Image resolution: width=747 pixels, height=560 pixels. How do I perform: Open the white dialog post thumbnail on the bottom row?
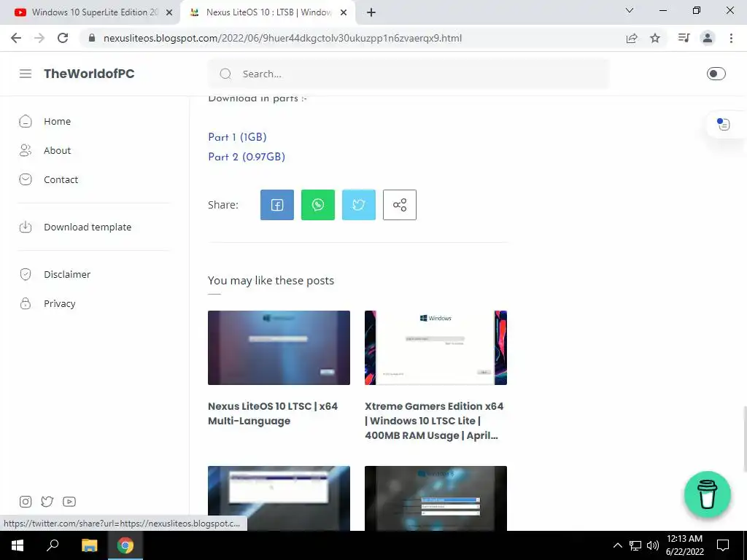click(x=279, y=498)
